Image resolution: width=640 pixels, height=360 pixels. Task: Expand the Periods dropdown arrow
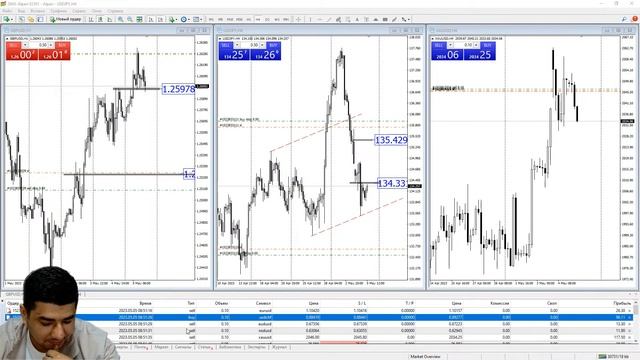pyautogui.click(x=189, y=19)
